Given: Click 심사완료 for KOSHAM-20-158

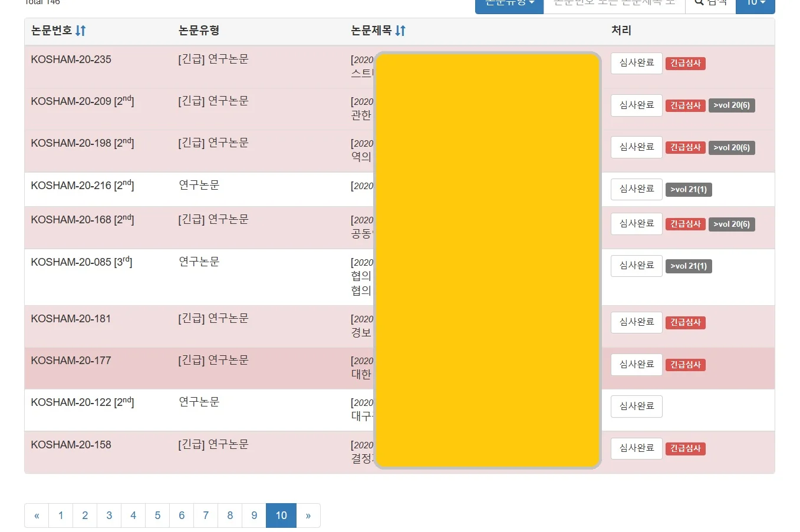Looking at the screenshot, I should click(x=637, y=448).
